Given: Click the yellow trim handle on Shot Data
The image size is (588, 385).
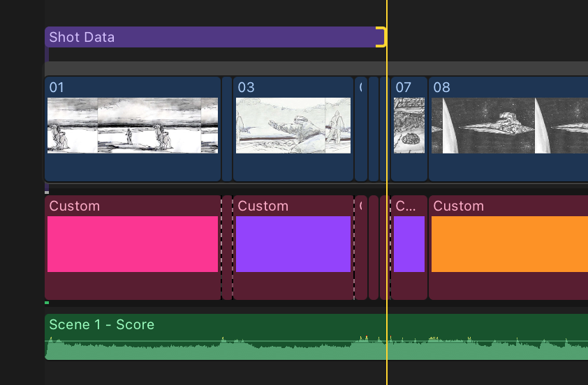Looking at the screenshot, I should 381,37.
